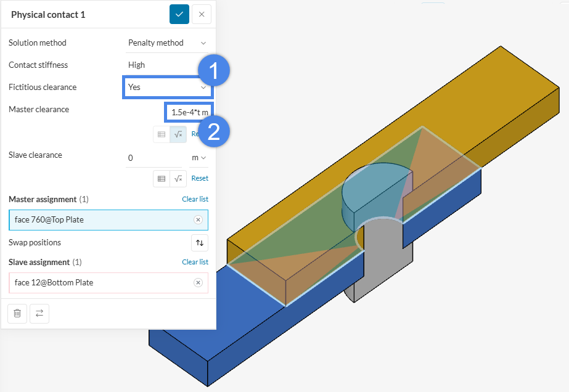Open table input for Slave clearance
The height and width of the screenshot is (392, 569).
162,178
